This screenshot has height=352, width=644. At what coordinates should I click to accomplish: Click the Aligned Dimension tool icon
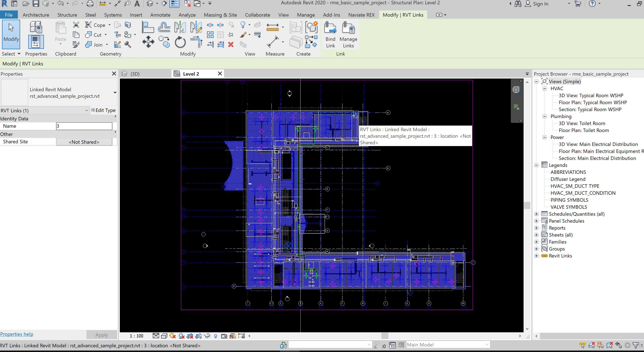[272, 42]
